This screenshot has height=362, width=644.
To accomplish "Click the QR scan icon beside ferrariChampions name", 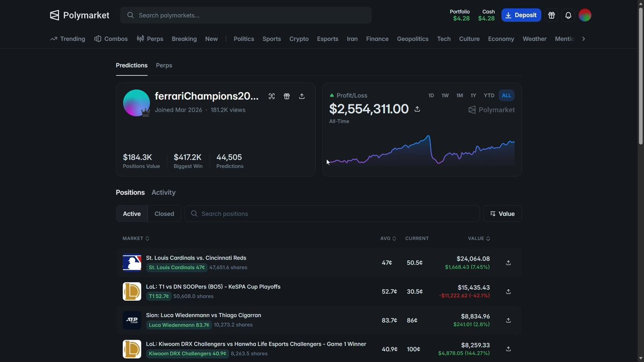I will (x=272, y=96).
